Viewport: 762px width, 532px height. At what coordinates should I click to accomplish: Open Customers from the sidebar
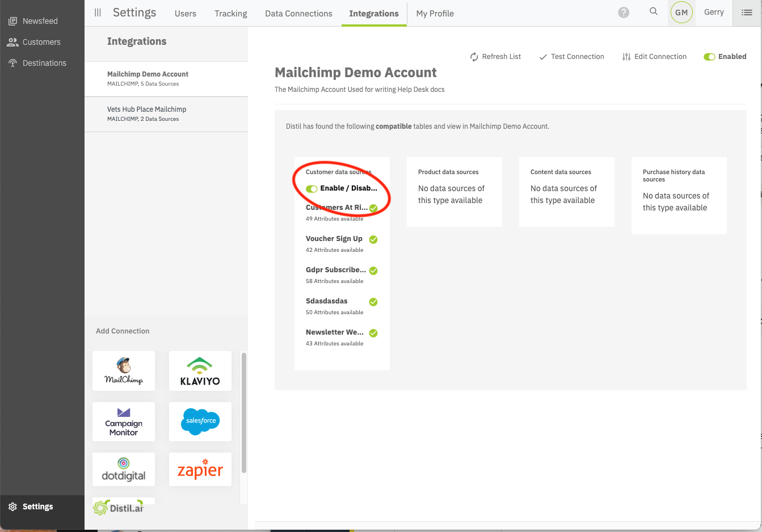[41, 42]
